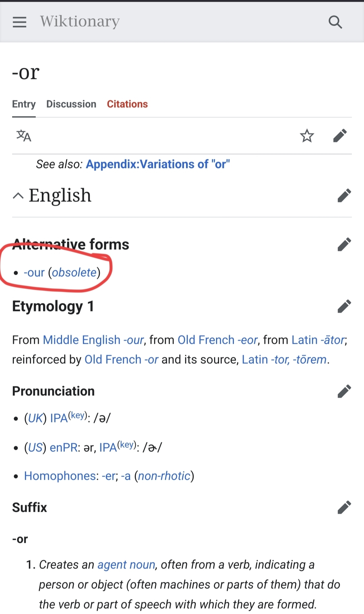Tap the search magnifier icon

335,22
